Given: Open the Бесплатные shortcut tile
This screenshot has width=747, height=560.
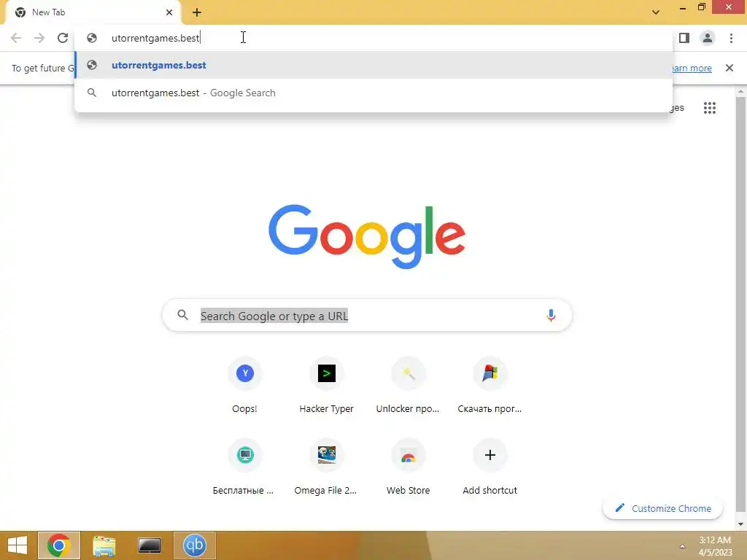Looking at the screenshot, I should point(245,467).
